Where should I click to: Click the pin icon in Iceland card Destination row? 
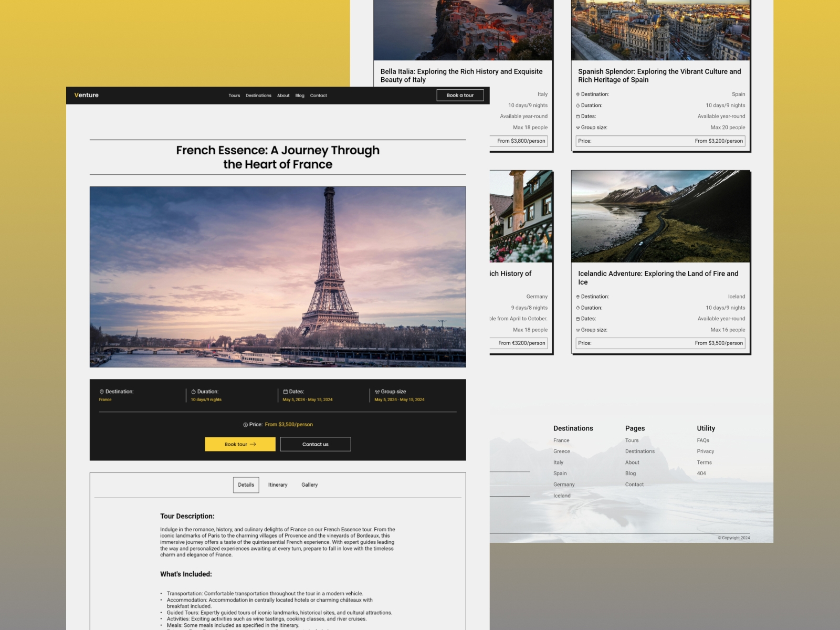(578, 297)
